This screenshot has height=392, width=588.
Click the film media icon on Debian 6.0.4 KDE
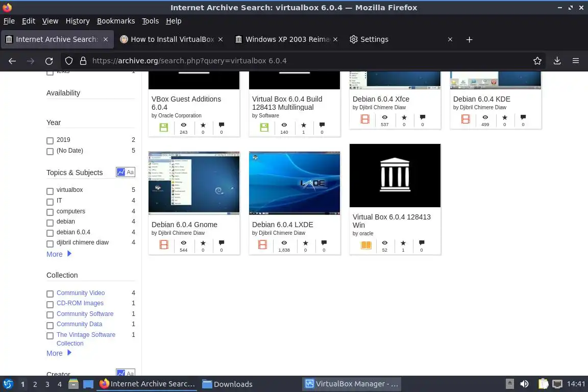465,119
